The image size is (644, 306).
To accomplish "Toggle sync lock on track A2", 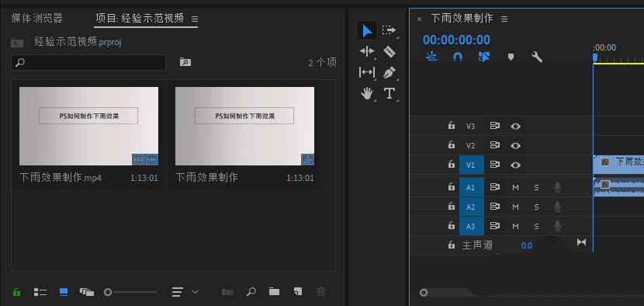I will click(494, 207).
